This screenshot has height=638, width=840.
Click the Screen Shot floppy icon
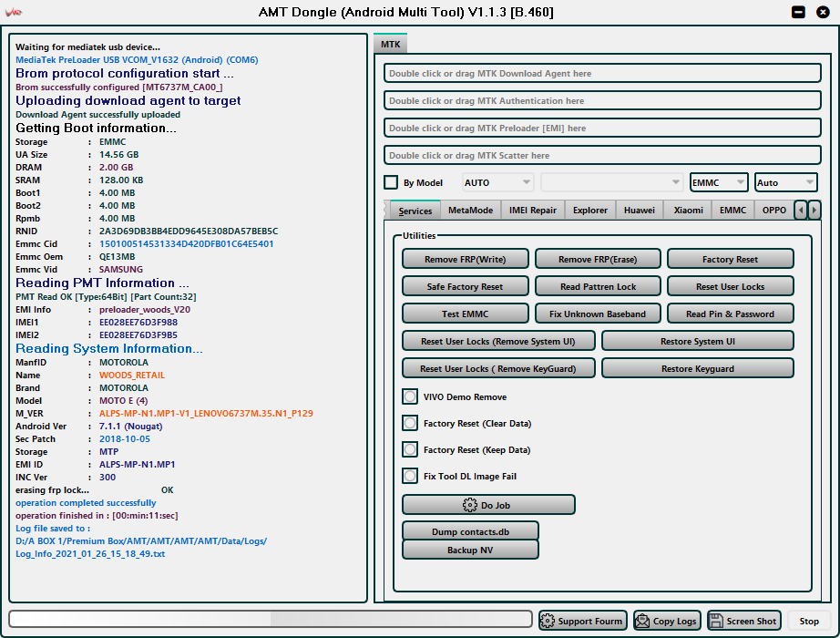[716, 621]
